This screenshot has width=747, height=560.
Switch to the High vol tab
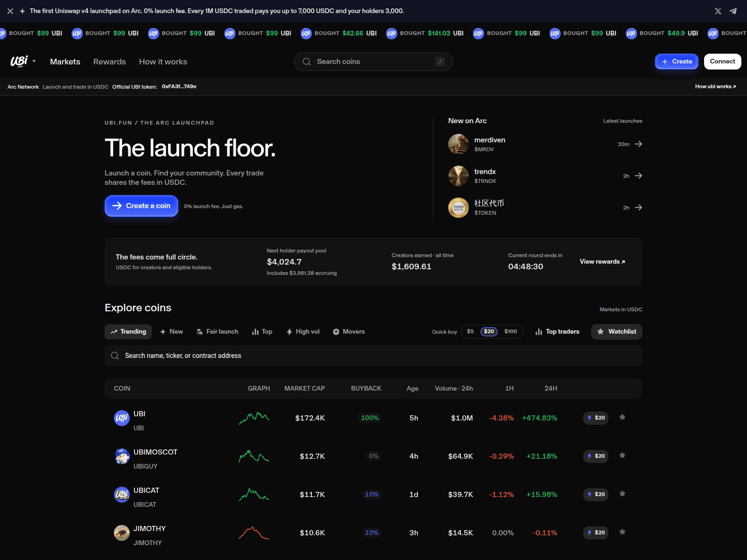tap(303, 332)
